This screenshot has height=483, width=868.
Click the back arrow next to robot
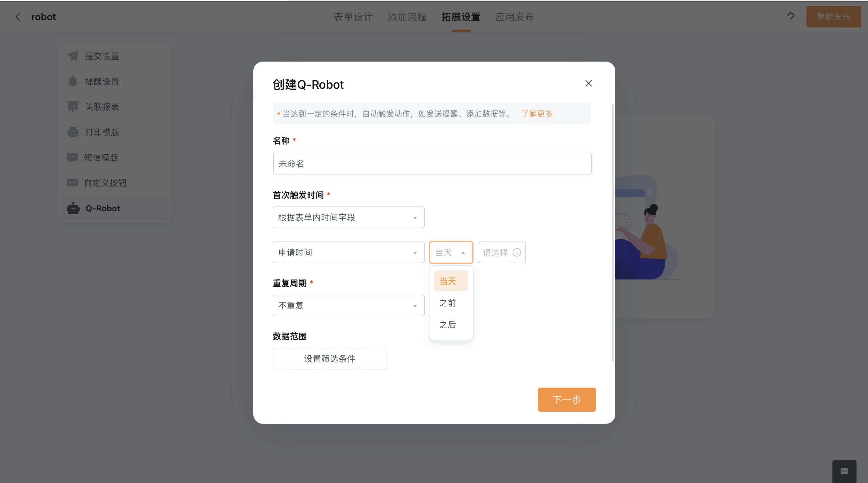[18, 17]
